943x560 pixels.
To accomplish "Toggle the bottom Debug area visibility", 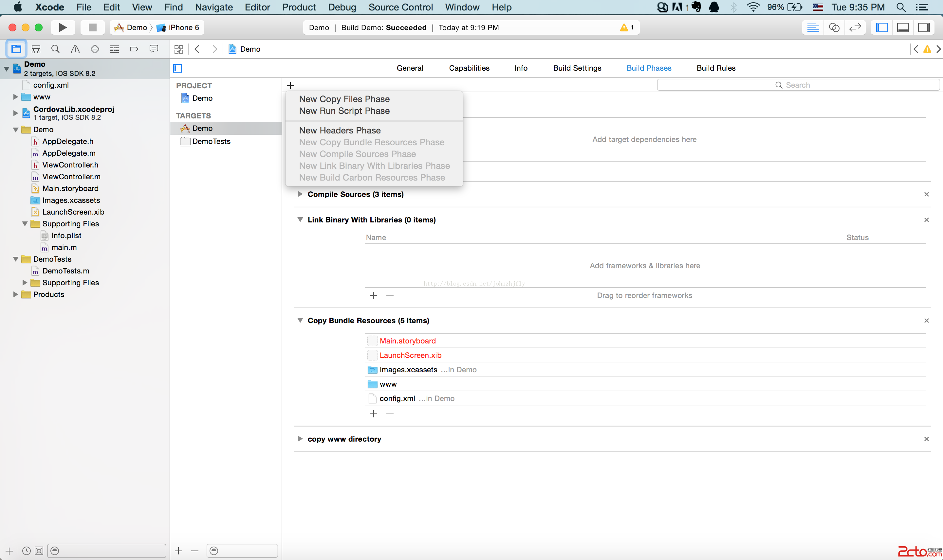I will (x=903, y=27).
